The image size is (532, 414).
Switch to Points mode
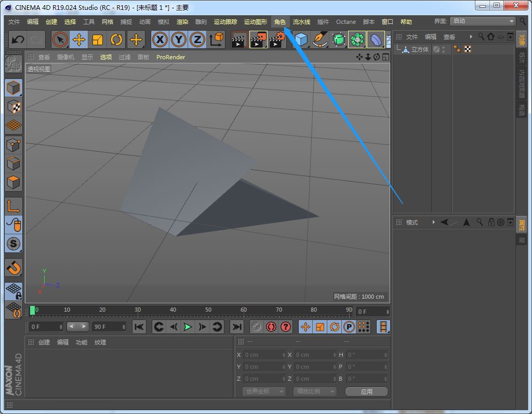point(13,145)
